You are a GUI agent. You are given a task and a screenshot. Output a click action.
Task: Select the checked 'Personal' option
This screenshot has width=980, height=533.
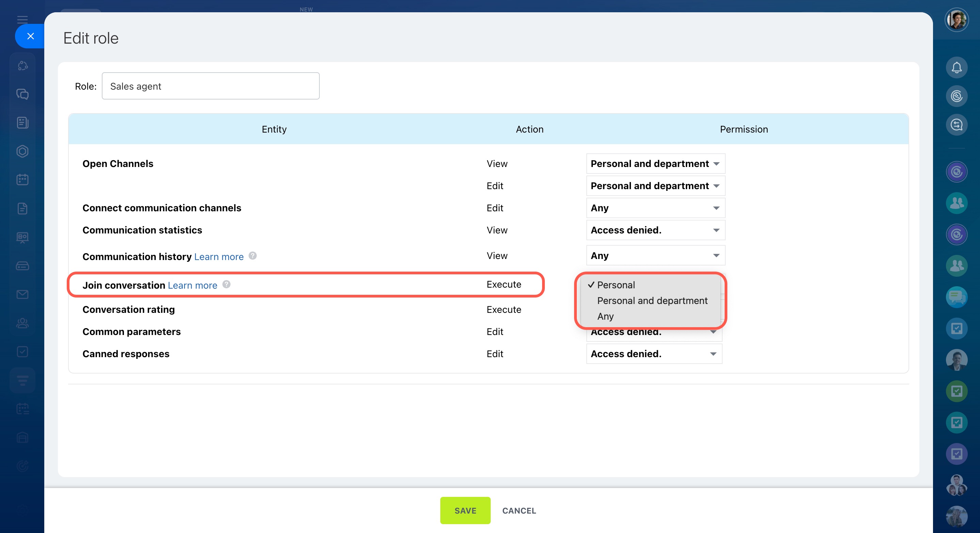click(x=616, y=285)
